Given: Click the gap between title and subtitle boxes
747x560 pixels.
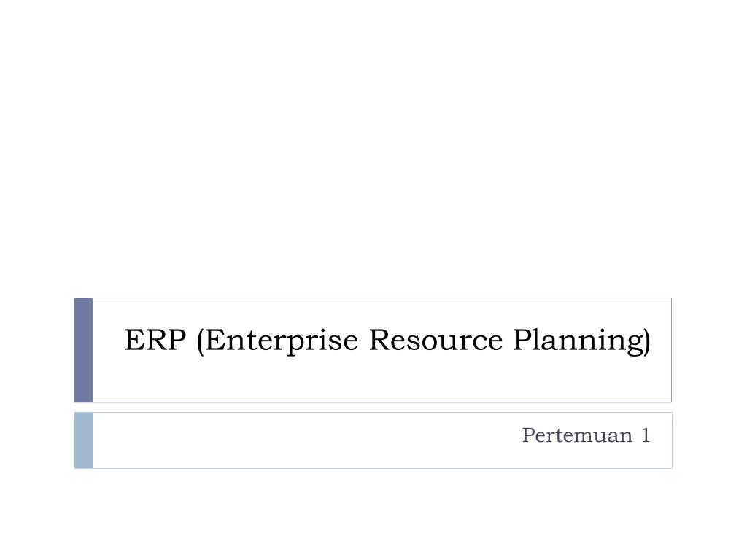Looking at the screenshot, I should [x=373, y=408].
